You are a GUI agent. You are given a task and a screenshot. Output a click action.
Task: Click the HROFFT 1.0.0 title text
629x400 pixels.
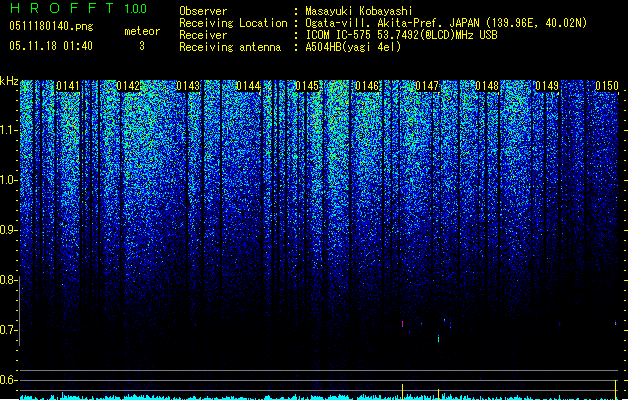78,8
